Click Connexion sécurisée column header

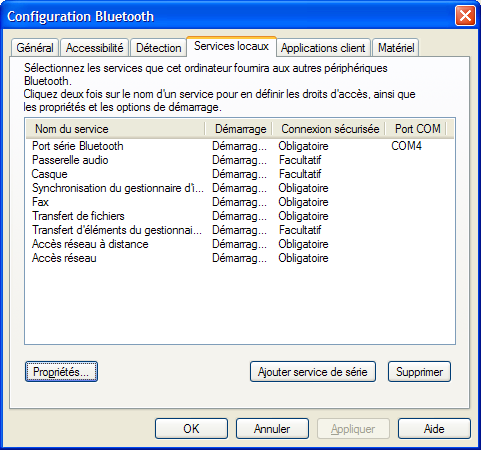329,129
